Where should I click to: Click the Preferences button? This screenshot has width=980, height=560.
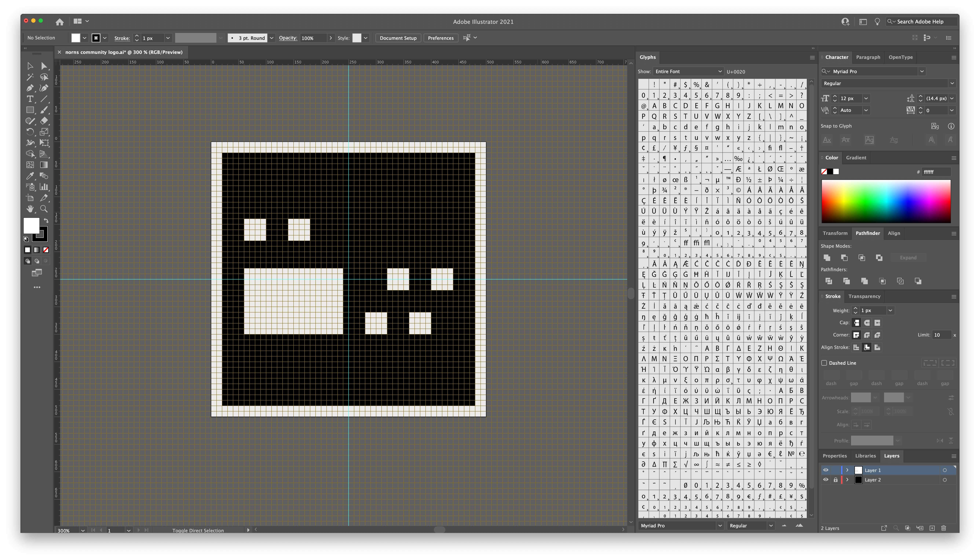441,38
